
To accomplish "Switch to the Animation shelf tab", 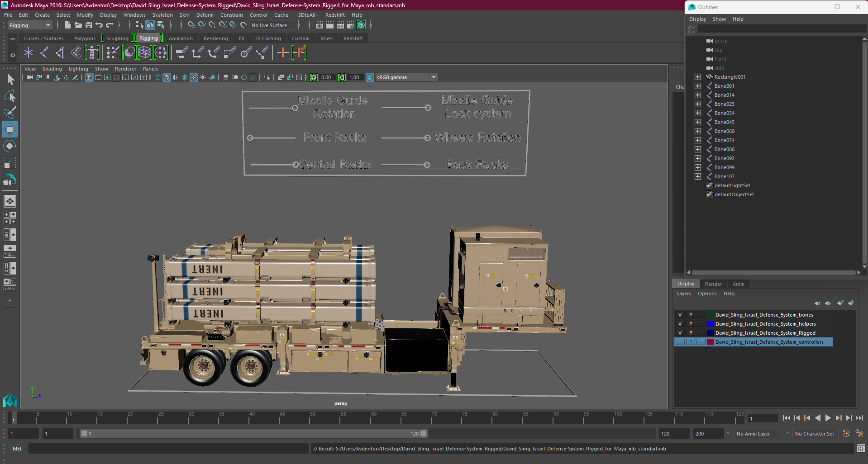I will 181,38.
